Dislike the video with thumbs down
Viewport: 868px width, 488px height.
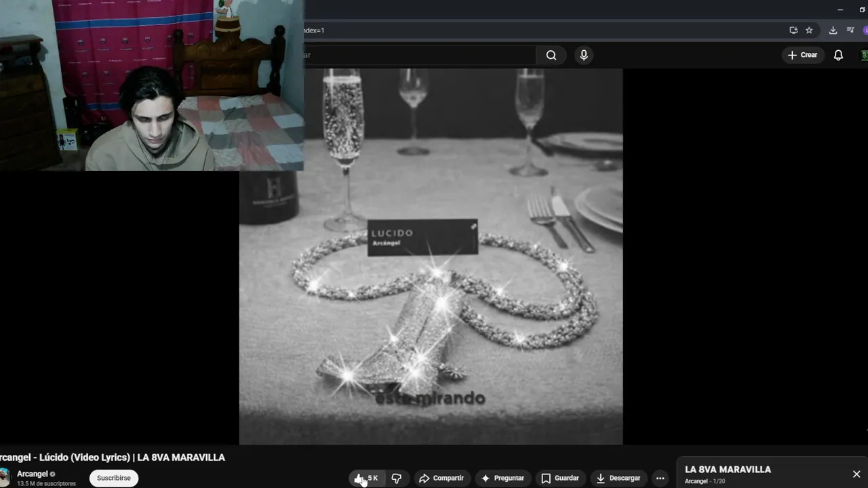pos(396,478)
